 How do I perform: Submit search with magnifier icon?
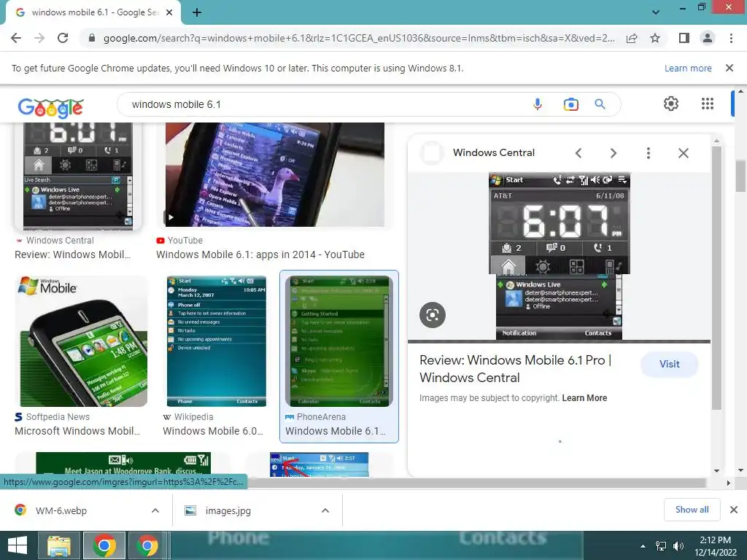[x=600, y=104]
